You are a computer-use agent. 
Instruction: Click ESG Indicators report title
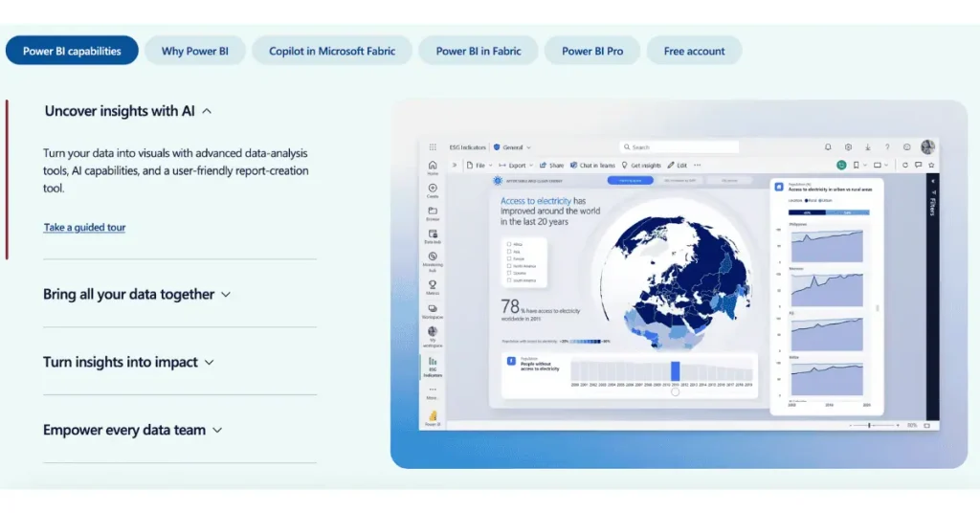[467, 147]
